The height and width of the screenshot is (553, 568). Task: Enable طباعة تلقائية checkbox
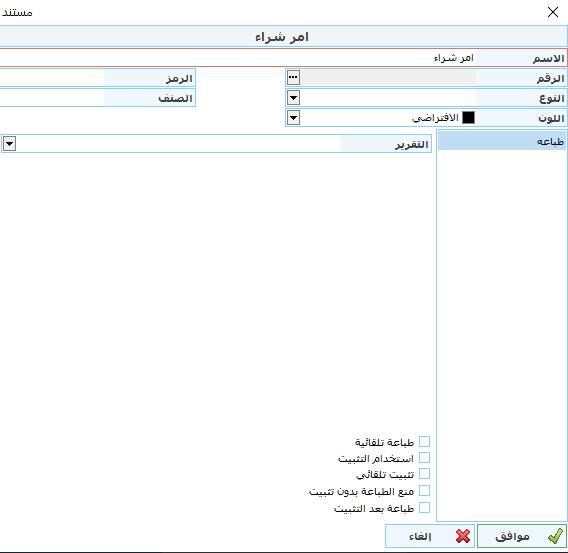tap(424, 441)
